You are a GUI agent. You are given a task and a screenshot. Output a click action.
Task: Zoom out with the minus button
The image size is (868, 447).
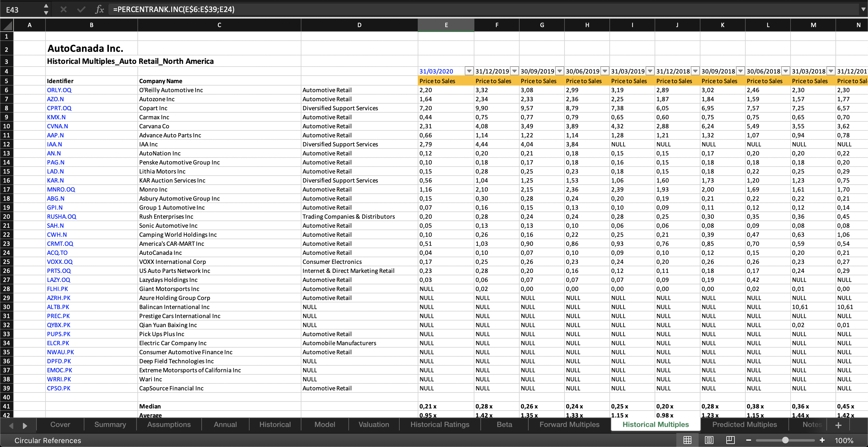click(x=748, y=440)
